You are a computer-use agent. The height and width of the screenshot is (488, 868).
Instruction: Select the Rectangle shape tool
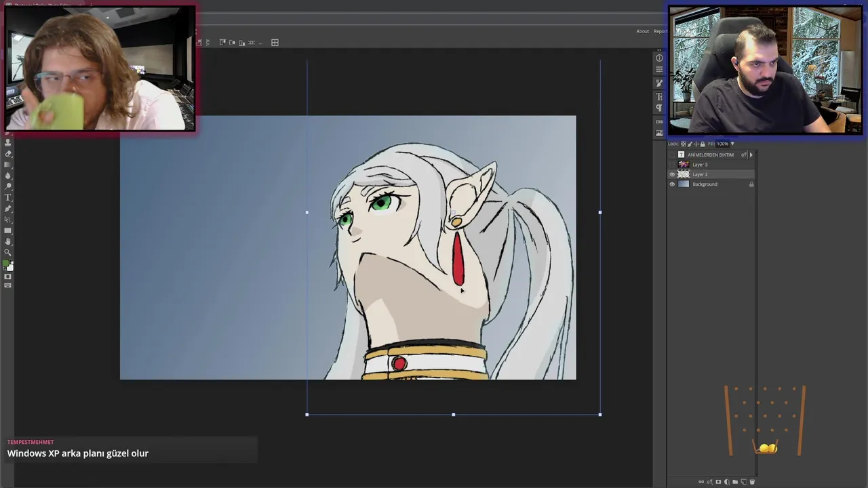[8, 230]
